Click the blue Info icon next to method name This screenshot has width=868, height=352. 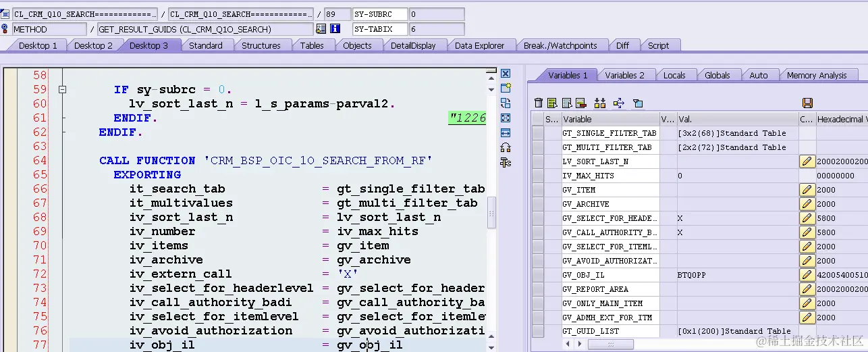point(335,29)
